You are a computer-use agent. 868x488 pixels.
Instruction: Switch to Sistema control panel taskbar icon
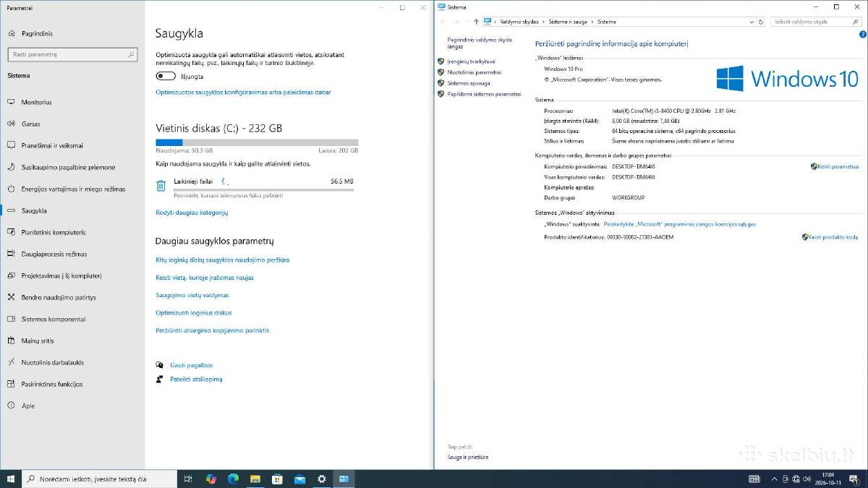tap(344, 479)
